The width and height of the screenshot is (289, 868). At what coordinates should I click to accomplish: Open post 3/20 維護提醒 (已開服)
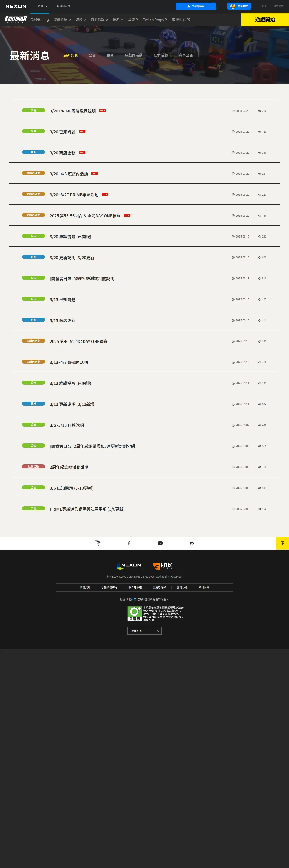click(70, 237)
